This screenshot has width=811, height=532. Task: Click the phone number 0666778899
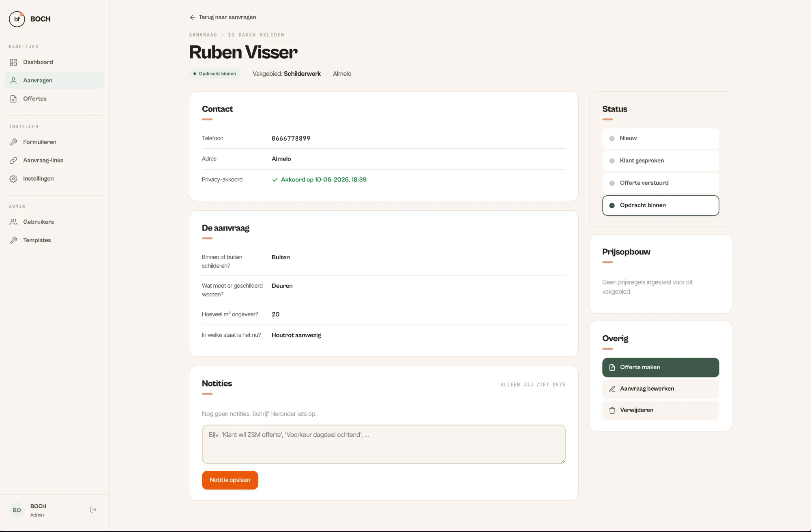pos(291,139)
